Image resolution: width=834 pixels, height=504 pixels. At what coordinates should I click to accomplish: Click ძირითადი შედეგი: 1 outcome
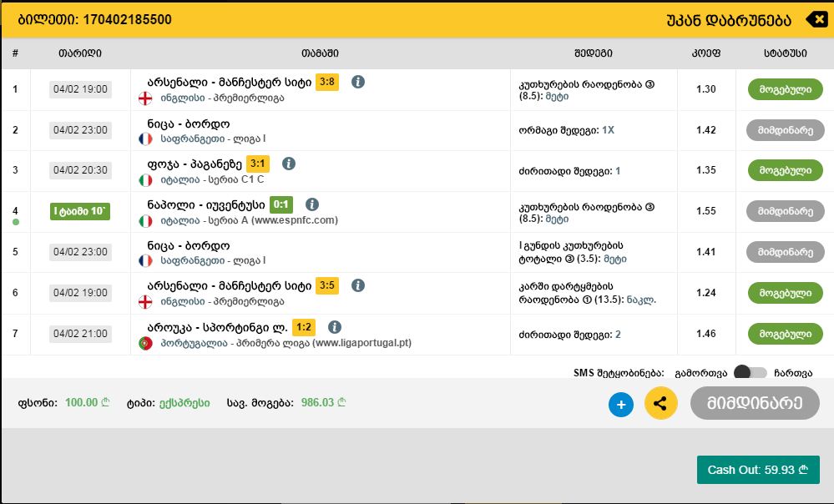[x=569, y=171]
